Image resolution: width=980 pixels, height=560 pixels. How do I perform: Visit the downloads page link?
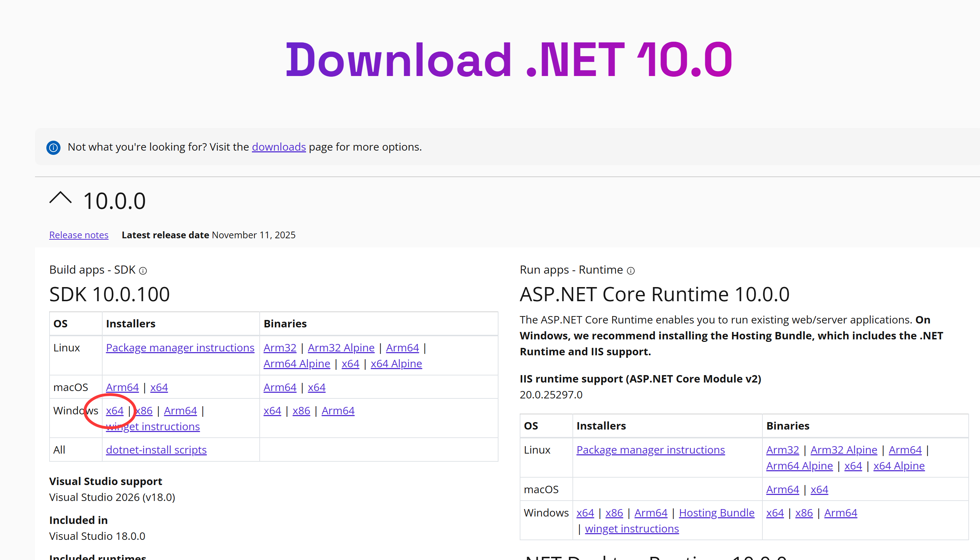pyautogui.click(x=278, y=147)
